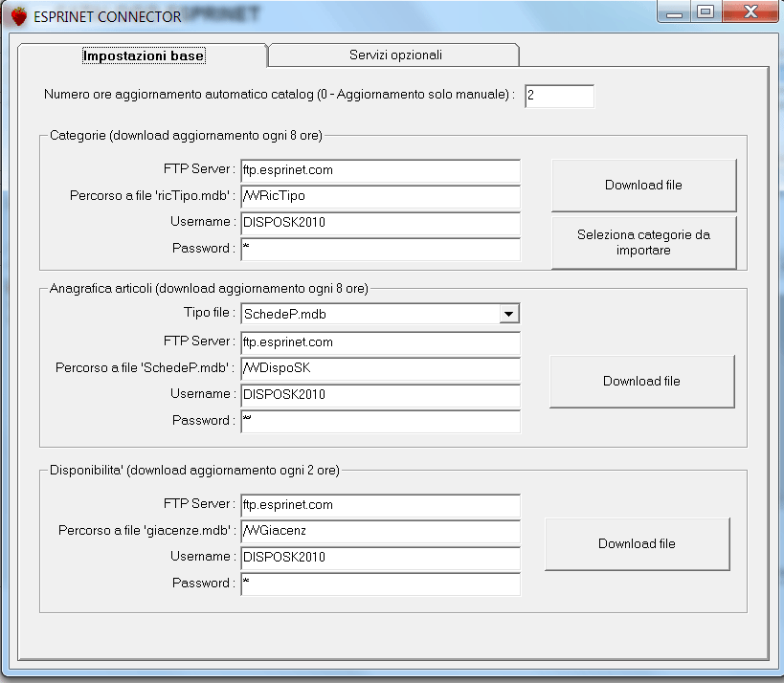Focus the Disponibilita' FTP Server field

point(380,505)
